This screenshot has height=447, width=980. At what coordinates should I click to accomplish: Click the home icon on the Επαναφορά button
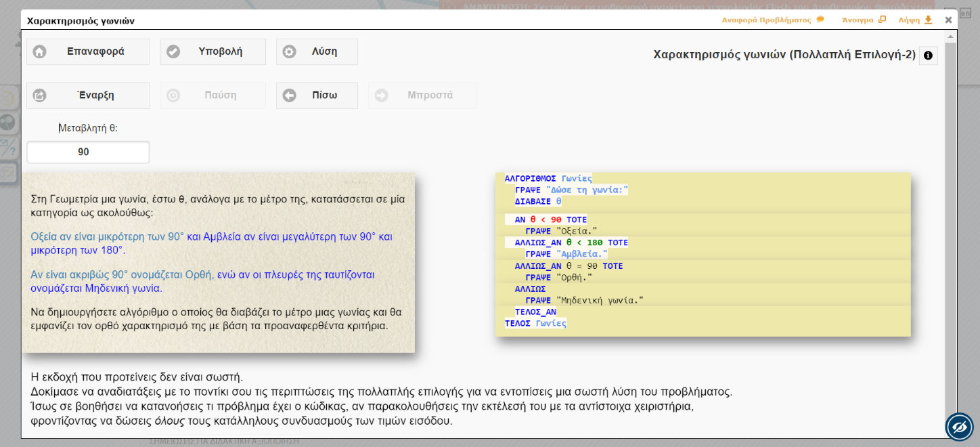(x=40, y=51)
